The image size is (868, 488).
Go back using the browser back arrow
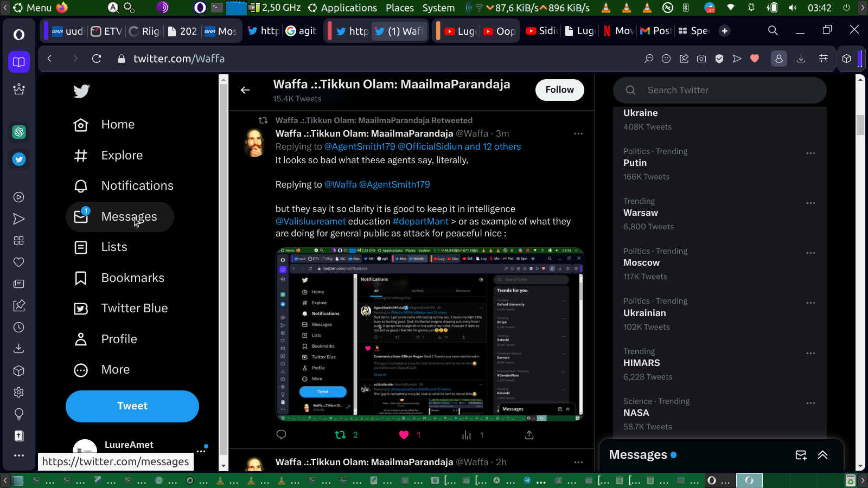(x=49, y=59)
